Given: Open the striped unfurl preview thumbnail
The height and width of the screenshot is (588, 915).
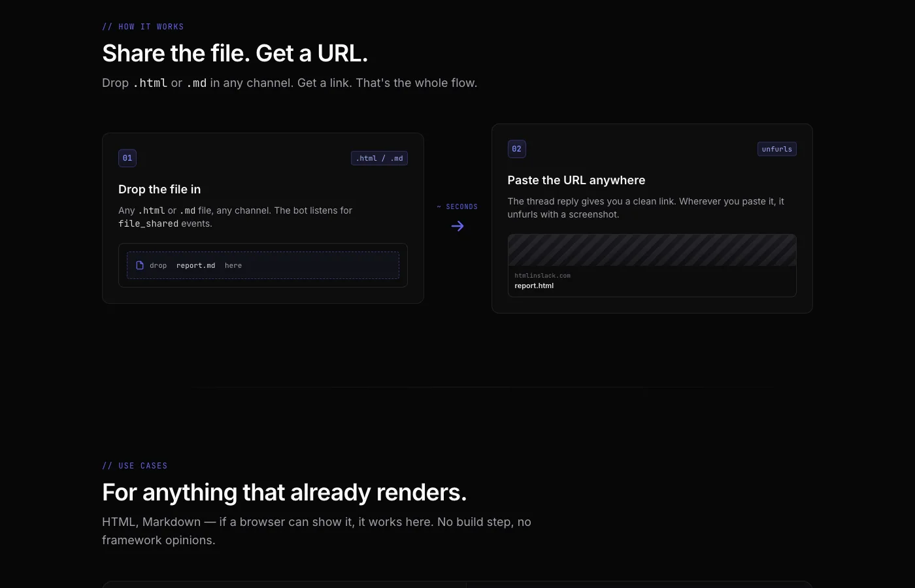Looking at the screenshot, I should pyautogui.click(x=652, y=250).
